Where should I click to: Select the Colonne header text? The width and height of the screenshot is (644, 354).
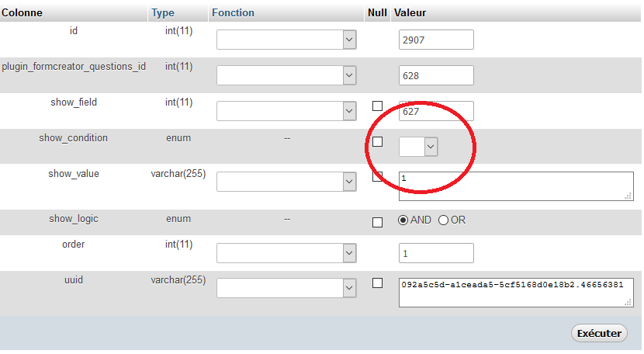click(x=22, y=12)
